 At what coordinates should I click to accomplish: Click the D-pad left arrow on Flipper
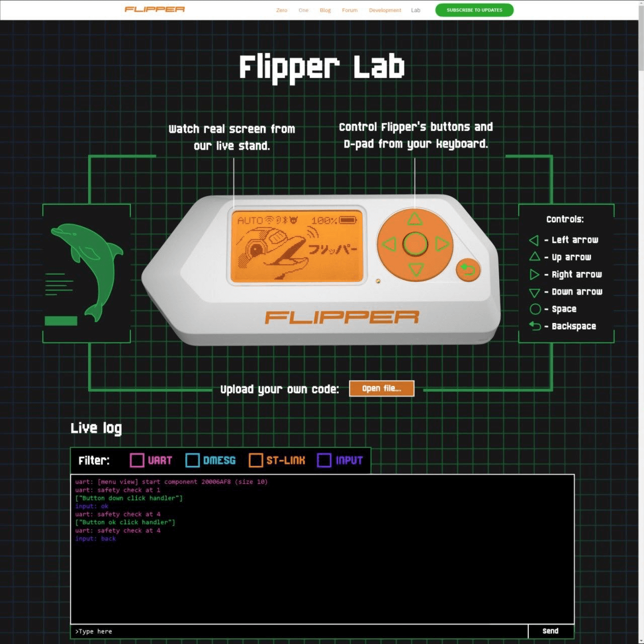tap(388, 245)
